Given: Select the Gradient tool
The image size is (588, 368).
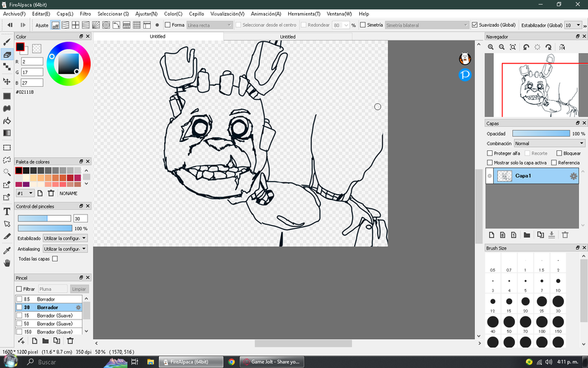Looking at the screenshot, I should click(x=7, y=133).
